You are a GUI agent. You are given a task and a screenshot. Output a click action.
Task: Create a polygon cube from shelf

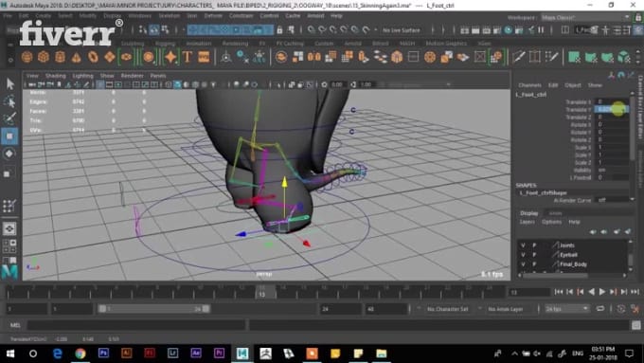tap(44, 57)
